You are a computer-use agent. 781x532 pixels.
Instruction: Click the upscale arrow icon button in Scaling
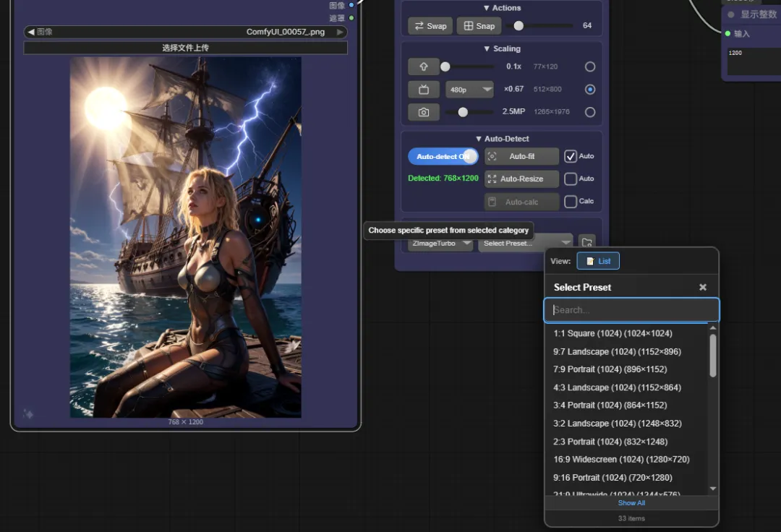click(x=423, y=66)
